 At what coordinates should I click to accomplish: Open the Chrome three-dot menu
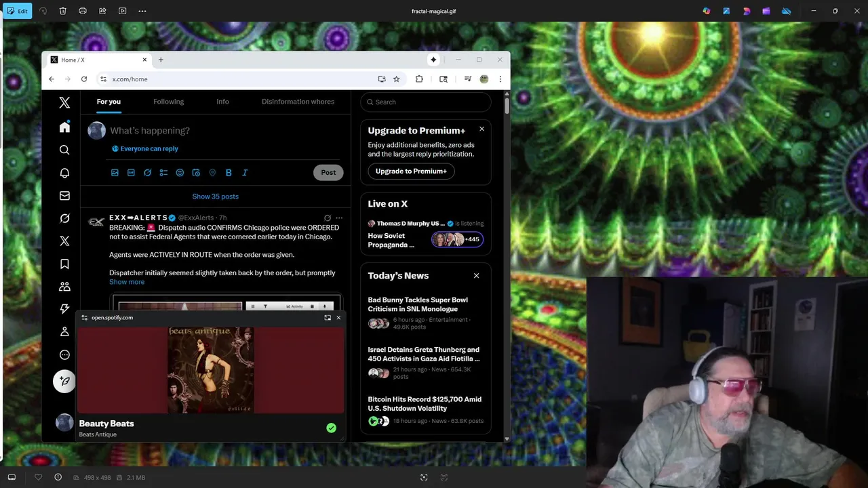[x=500, y=79]
